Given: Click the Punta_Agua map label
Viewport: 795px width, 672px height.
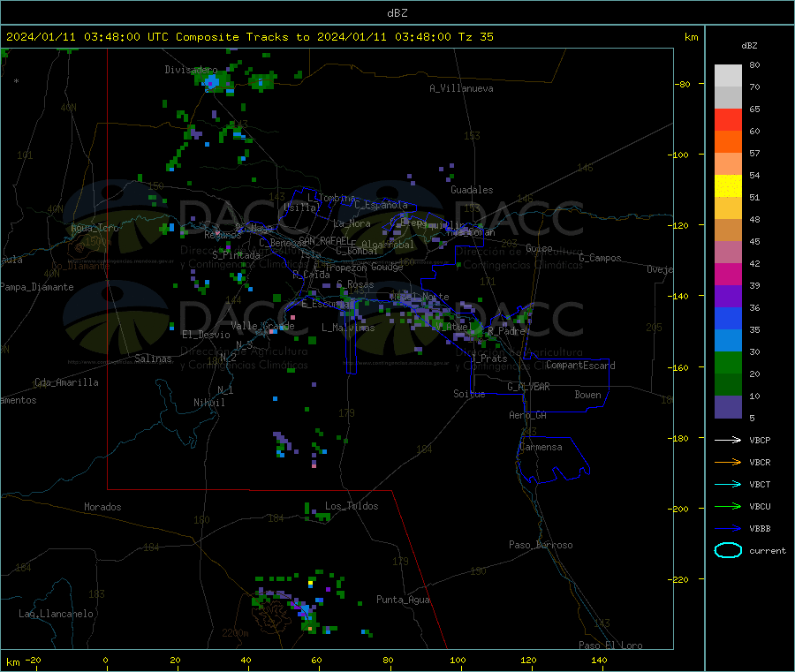Looking at the screenshot, I should (403, 600).
